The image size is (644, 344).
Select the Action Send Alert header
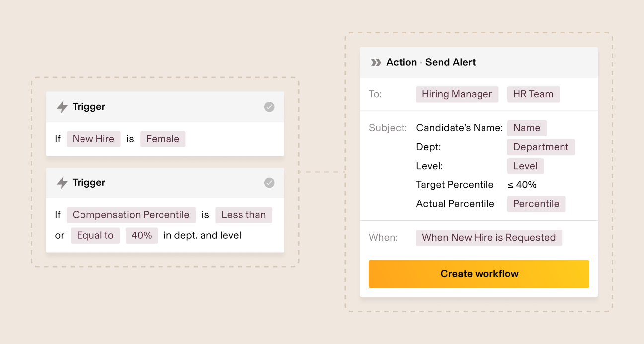[x=430, y=62]
